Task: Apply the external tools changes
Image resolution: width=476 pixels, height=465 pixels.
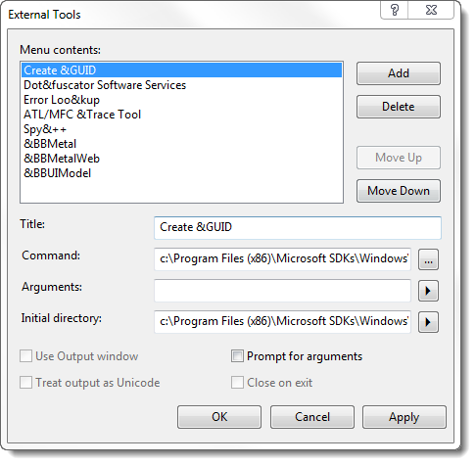Action: pyautogui.click(x=405, y=417)
